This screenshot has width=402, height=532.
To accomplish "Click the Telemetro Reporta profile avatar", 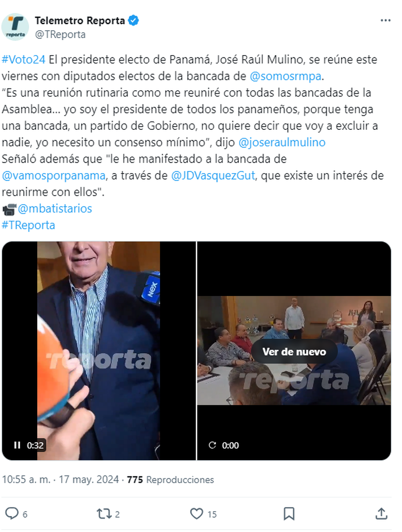I will 15,27.
